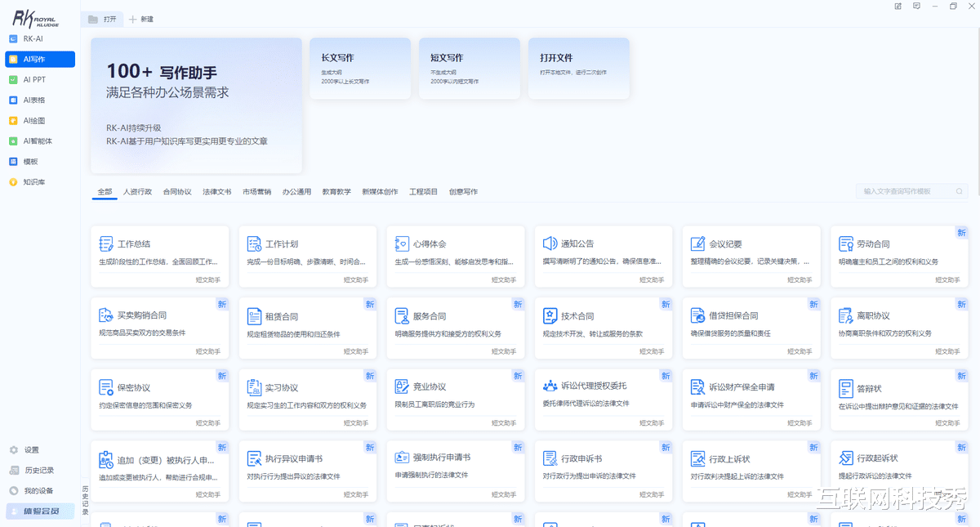The height and width of the screenshot is (527, 980).
Task: Open the 服务合同 template icon
Action: (402, 315)
